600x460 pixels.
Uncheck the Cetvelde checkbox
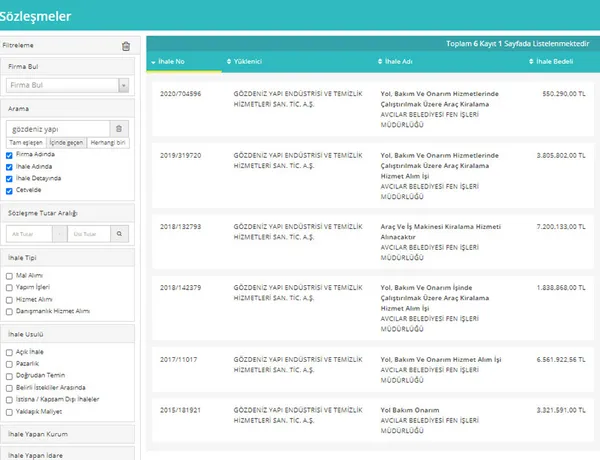9,191
